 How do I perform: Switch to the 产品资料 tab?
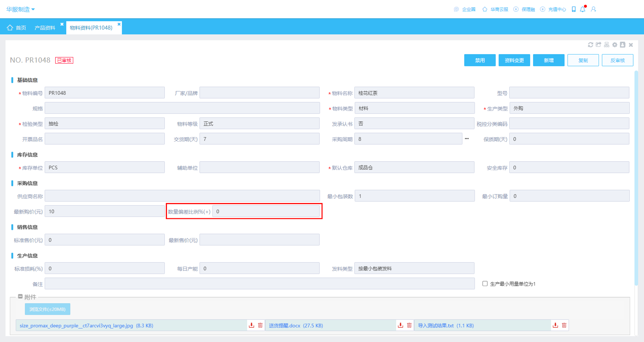45,28
